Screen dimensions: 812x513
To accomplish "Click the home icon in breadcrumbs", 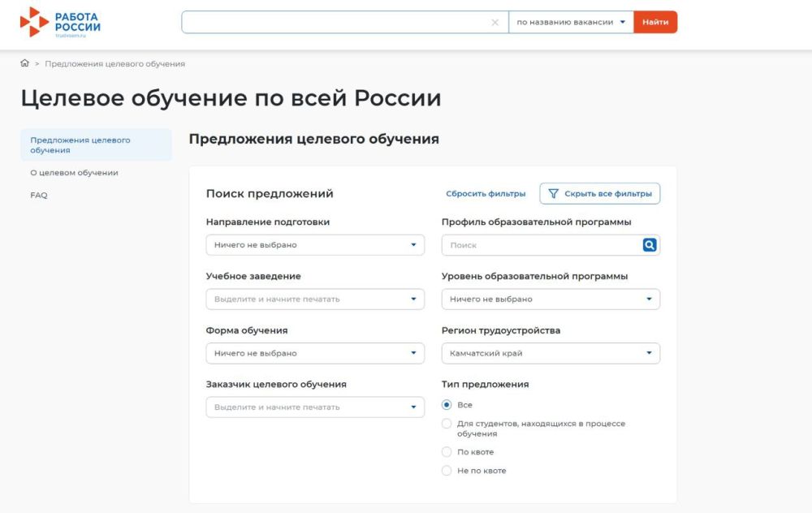I will coord(24,63).
